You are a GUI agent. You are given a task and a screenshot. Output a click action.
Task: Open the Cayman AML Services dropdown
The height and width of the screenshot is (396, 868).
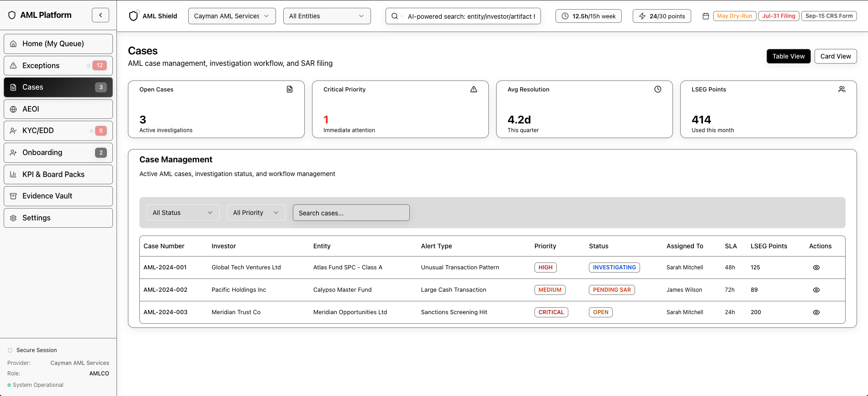pos(232,16)
